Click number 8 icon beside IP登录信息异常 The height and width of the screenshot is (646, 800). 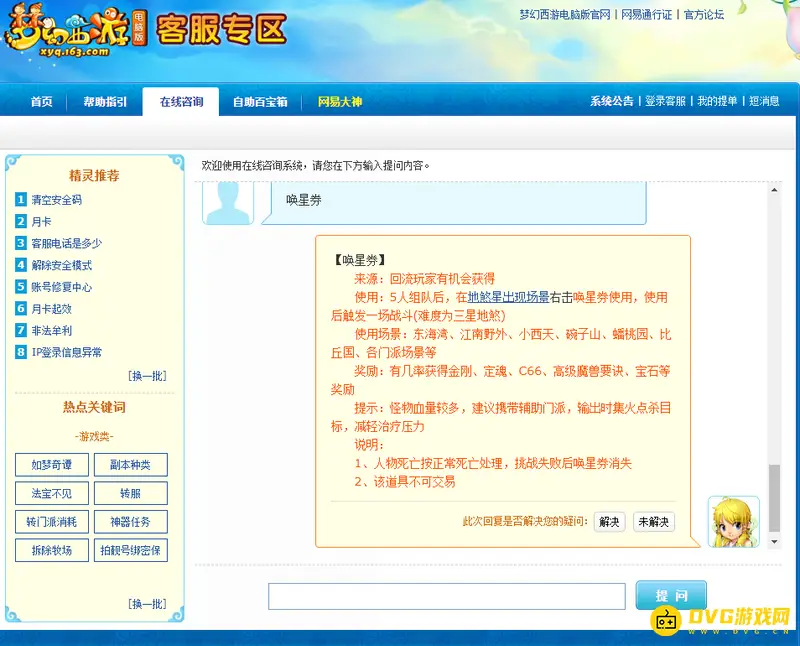click(21, 352)
